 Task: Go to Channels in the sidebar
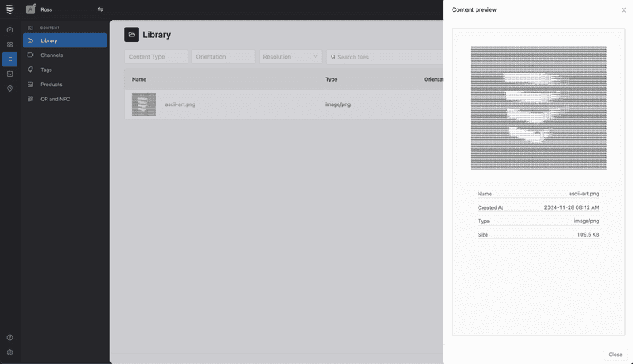[x=51, y=55]
